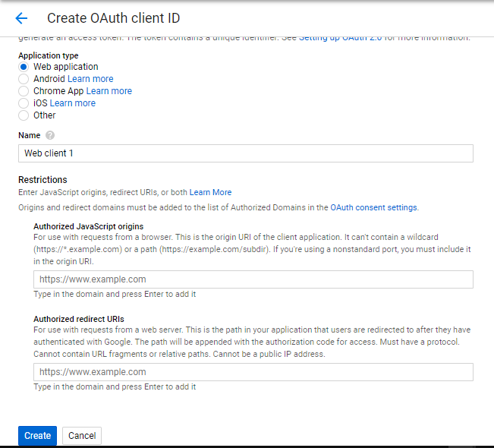Screen dimensions: 494x448
Task: Select the iOS radio button
Action: click(24, 103)
